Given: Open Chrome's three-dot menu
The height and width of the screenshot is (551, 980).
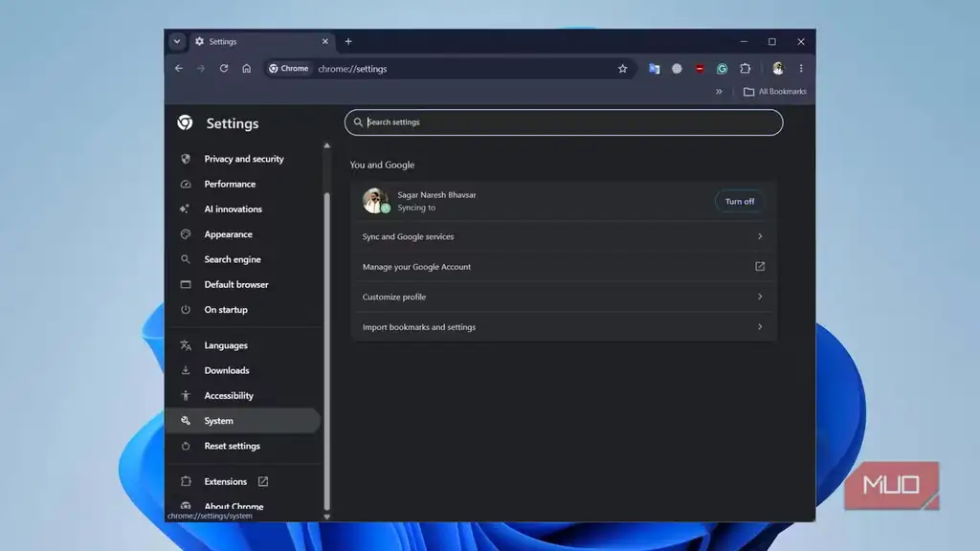Looking at the screenshot, I should click(801, 69).
